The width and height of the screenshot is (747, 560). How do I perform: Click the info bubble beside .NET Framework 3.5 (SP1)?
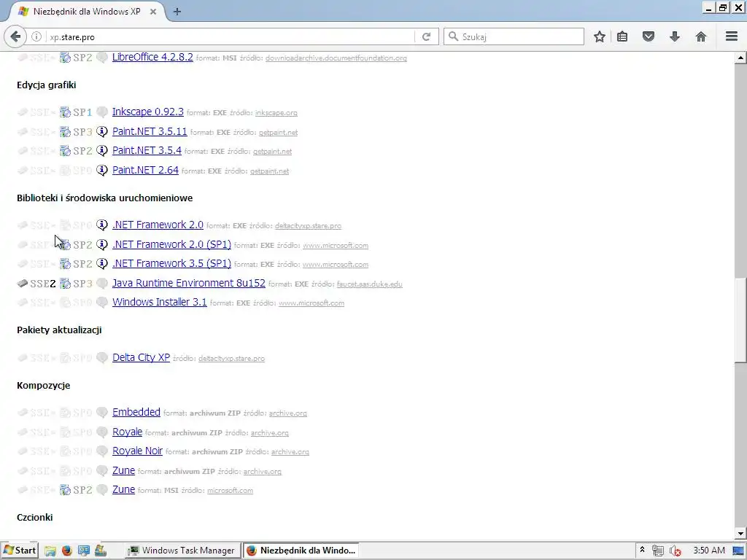(x=102, y=264)
